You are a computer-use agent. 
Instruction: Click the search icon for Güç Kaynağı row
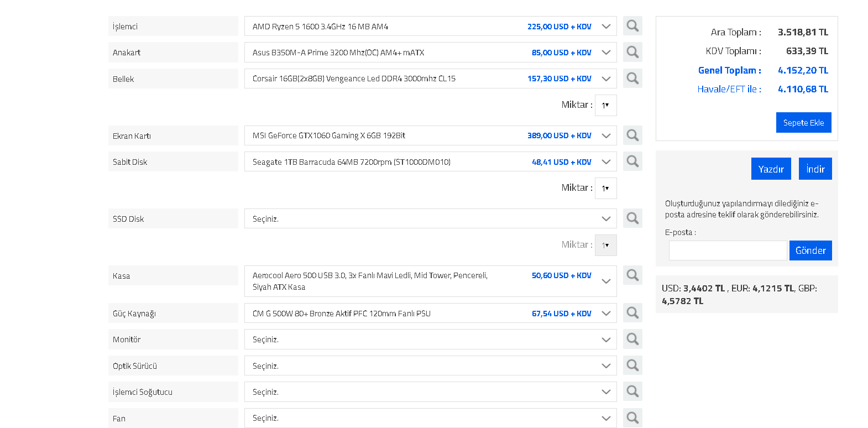632,312
